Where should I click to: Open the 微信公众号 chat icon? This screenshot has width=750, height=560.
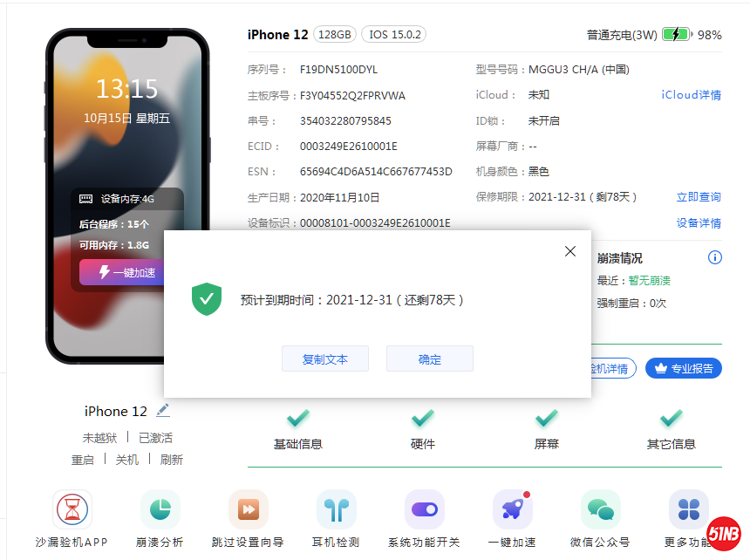[600, 509]
